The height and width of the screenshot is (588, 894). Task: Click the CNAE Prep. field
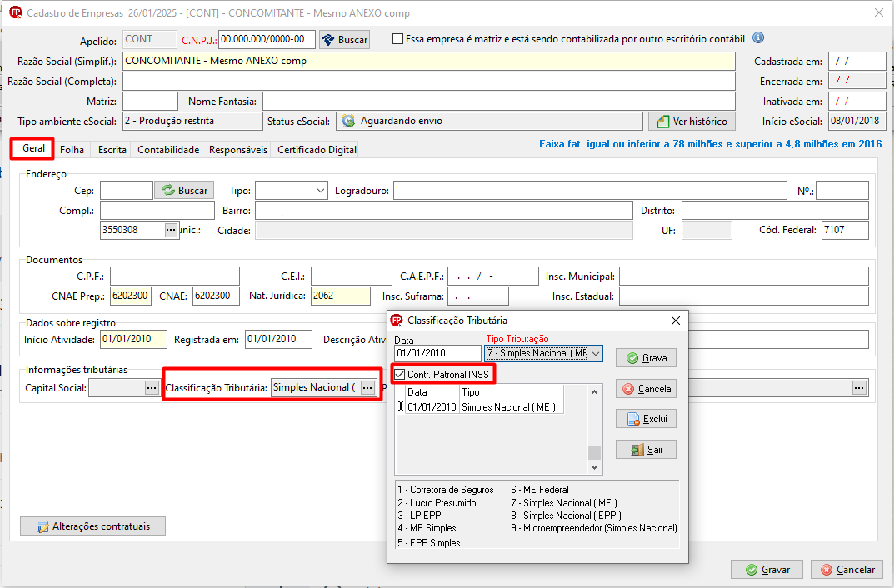pos(131,296)
